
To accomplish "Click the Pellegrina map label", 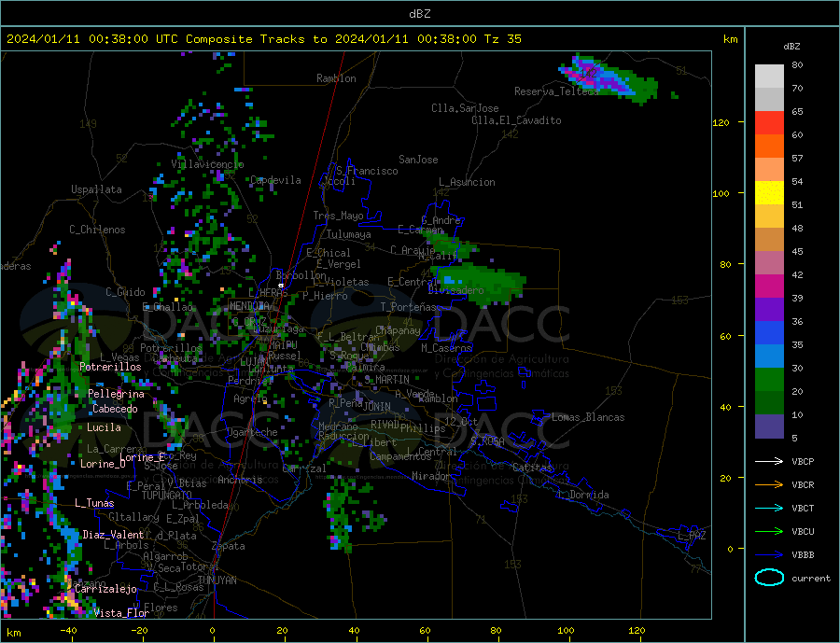I will [117, 395].
